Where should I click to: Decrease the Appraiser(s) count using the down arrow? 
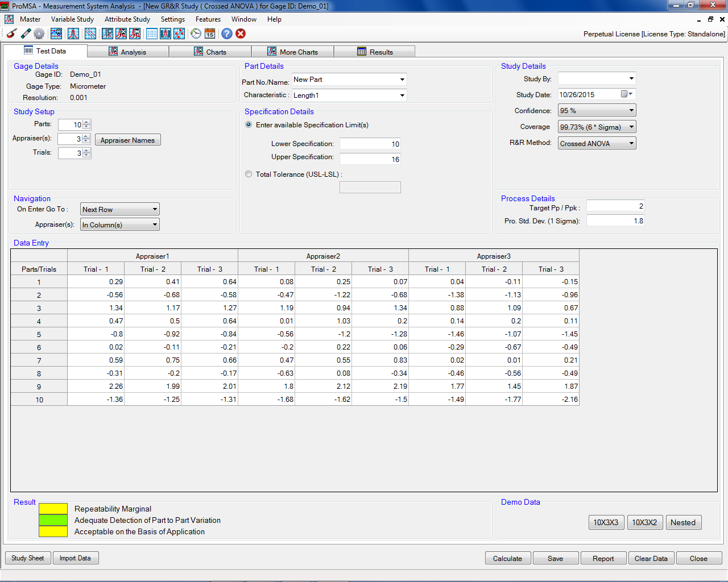tap(86, 141)
